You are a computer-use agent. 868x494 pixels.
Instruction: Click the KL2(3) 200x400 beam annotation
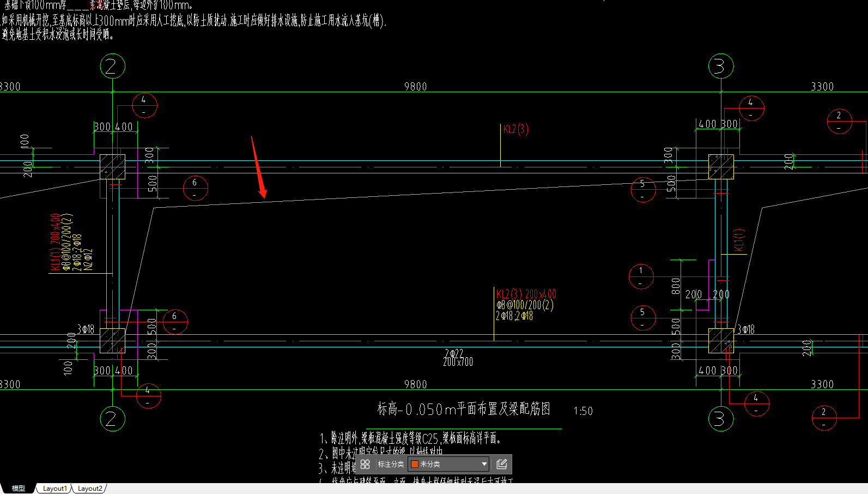click(526, 294)
